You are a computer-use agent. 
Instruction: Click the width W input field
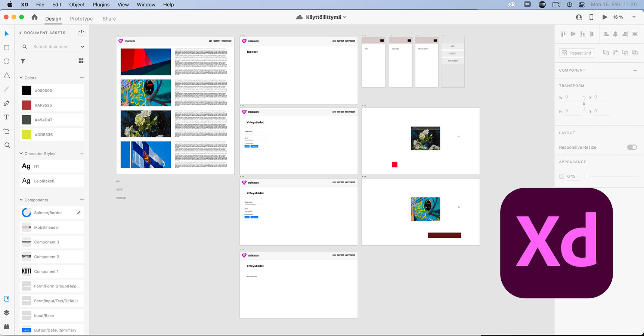[573, 97]
